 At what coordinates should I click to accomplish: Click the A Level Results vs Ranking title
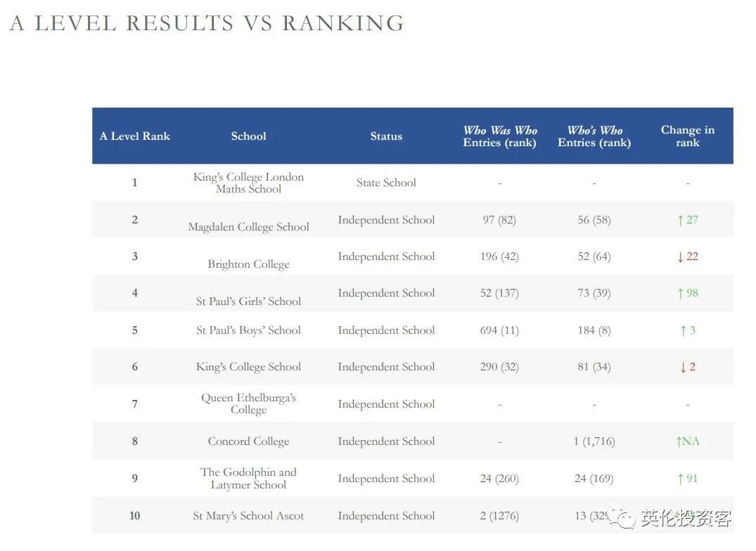207,23
